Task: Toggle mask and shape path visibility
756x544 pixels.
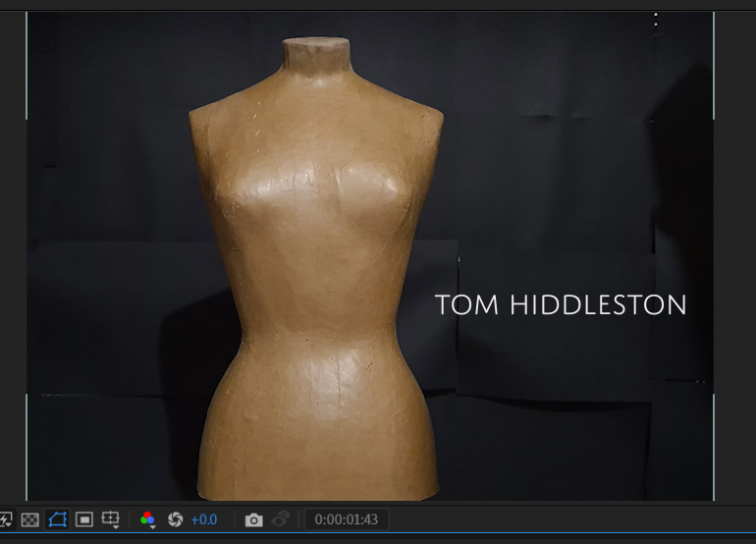Action: click(57, 519)
